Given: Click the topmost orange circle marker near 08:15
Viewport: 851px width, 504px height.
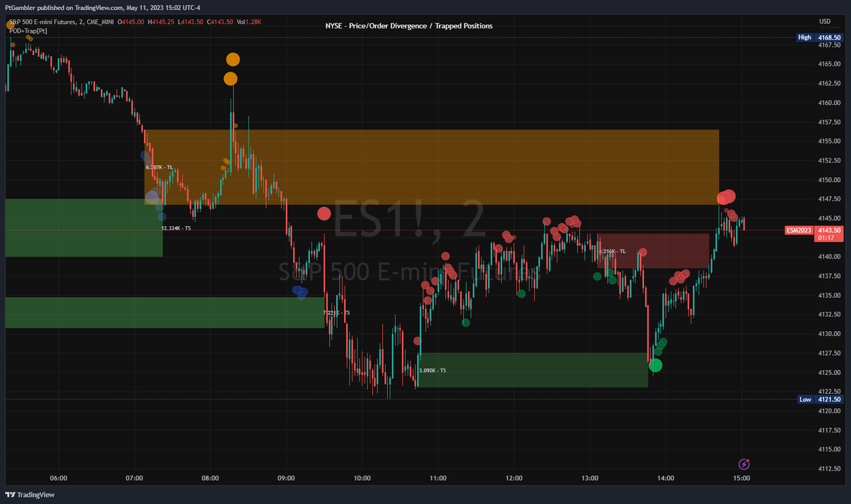Looking at the screenshot, I should (x=233, y=60).
